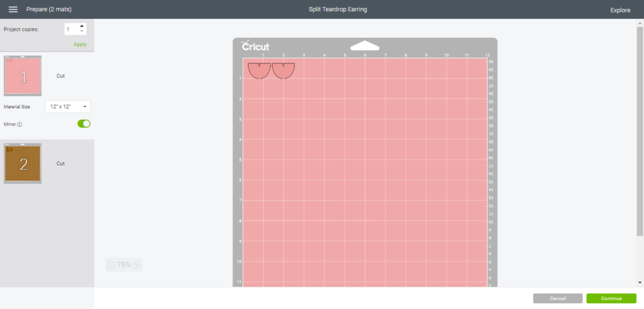Zoom out of the mat preview
Screen dimensions: 644x309
(111, 265)
